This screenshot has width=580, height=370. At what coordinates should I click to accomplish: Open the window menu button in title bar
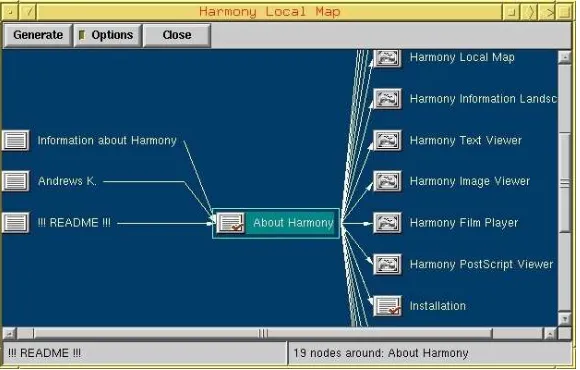[10, 13]
